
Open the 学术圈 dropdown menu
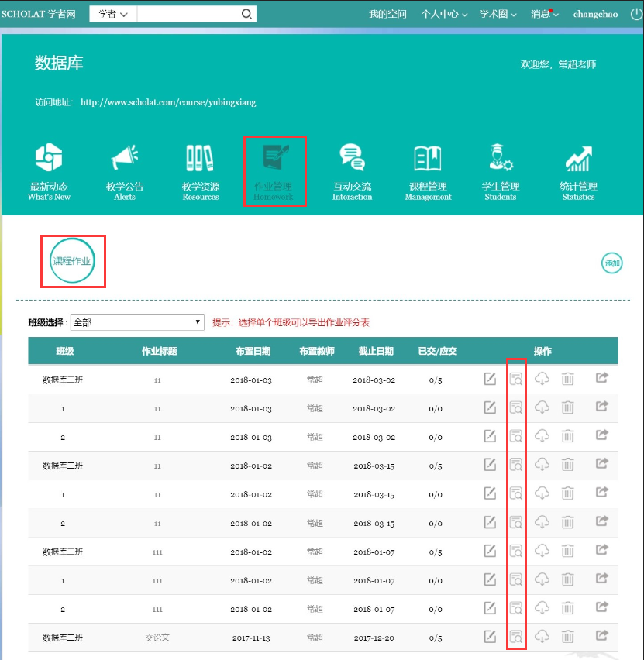click(501, 14)
